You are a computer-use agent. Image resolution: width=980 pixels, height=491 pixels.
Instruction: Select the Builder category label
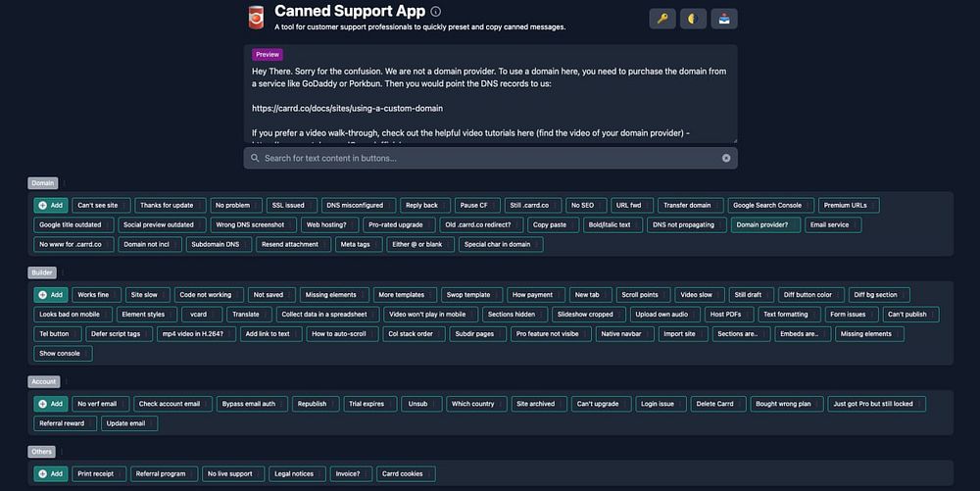click(42, 272)
